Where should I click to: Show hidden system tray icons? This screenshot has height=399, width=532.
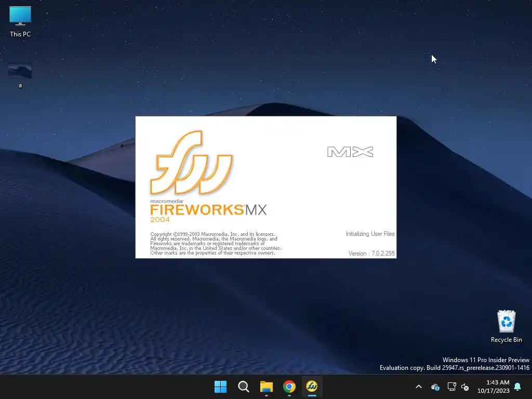pos(419,387)
